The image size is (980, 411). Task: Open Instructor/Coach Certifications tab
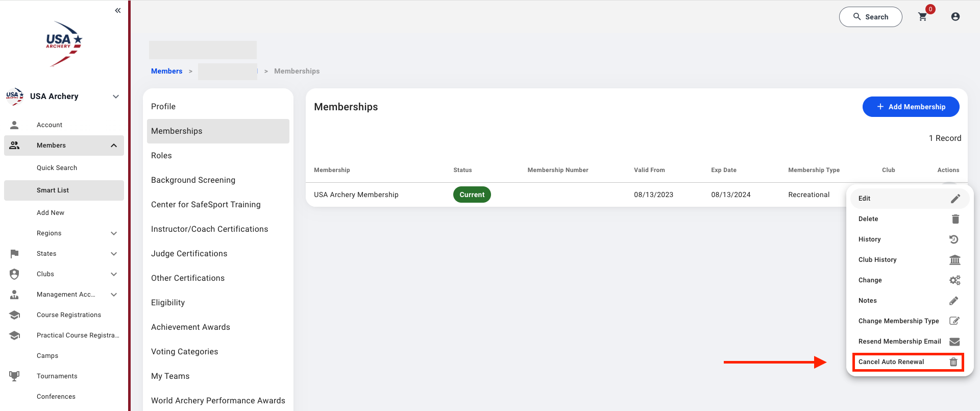point(218,229)
